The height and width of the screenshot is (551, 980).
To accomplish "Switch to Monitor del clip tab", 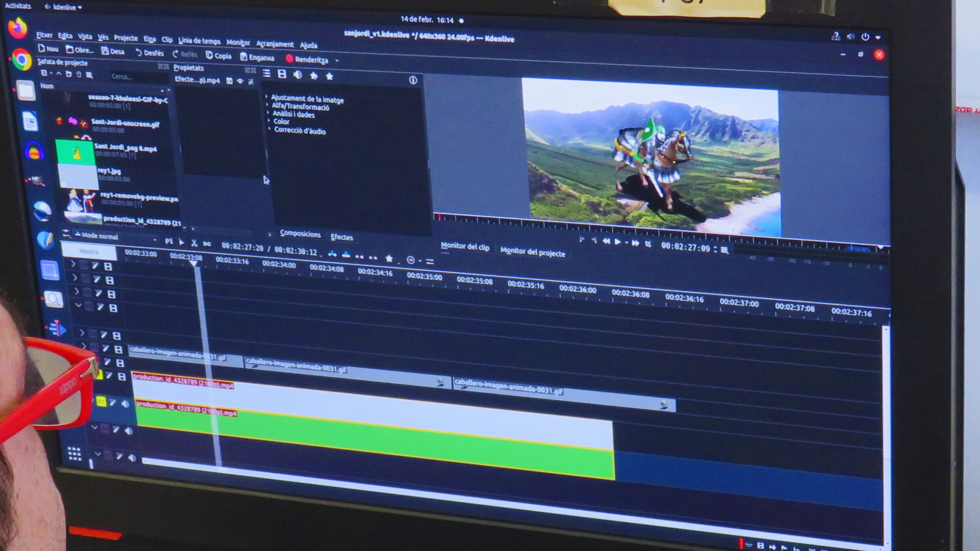I will (x=465, y=247).
